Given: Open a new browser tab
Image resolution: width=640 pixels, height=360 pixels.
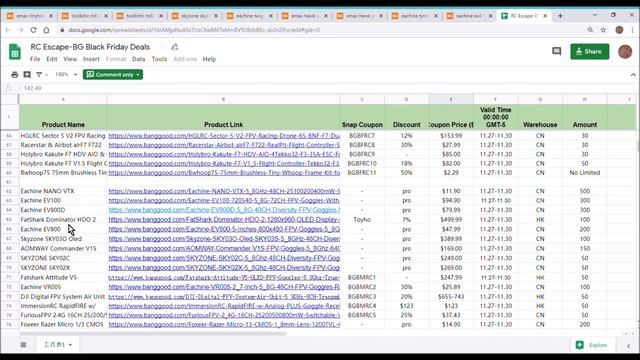Looking at the screenshot, I should (x=560, y=16).
